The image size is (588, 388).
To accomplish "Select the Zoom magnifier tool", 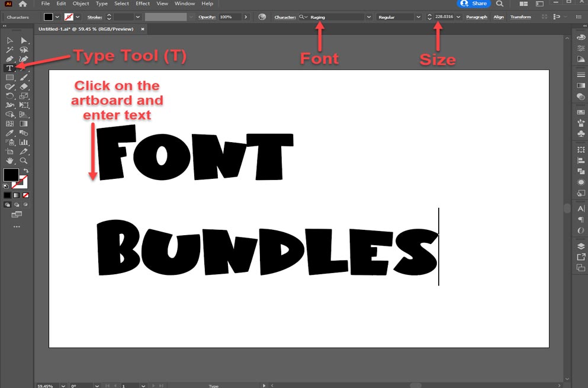I will point(24,161).
